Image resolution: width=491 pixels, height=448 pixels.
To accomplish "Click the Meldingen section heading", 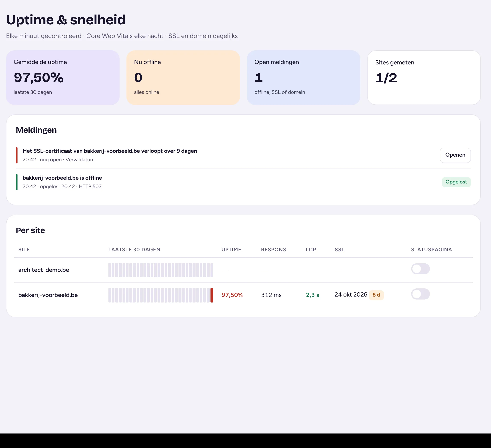I will (36, 130).
